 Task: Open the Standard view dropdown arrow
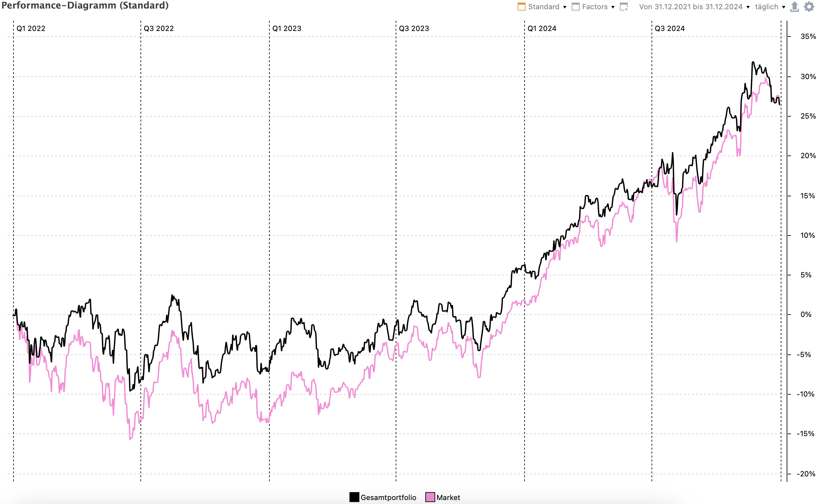point(565,7)
